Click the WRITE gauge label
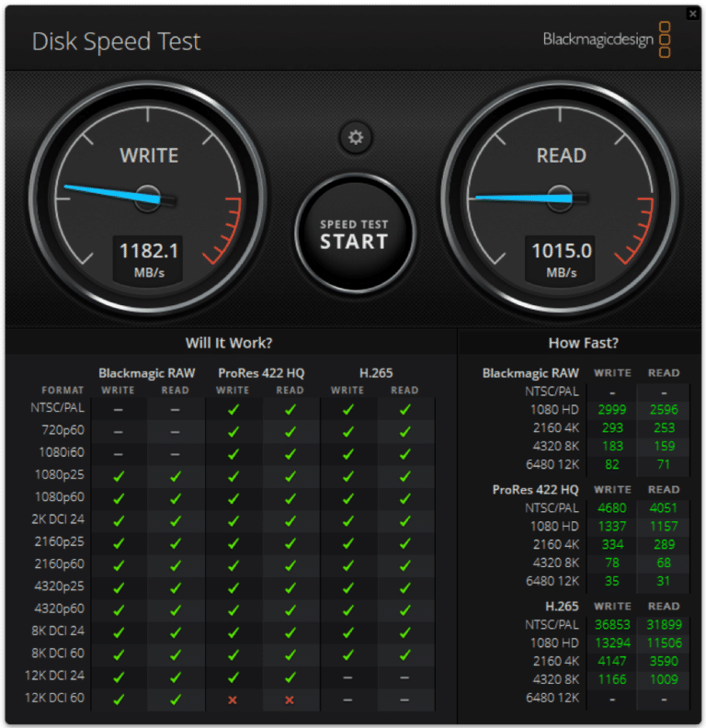The height and width of the screenshot is (728, 706). [149, 155]
